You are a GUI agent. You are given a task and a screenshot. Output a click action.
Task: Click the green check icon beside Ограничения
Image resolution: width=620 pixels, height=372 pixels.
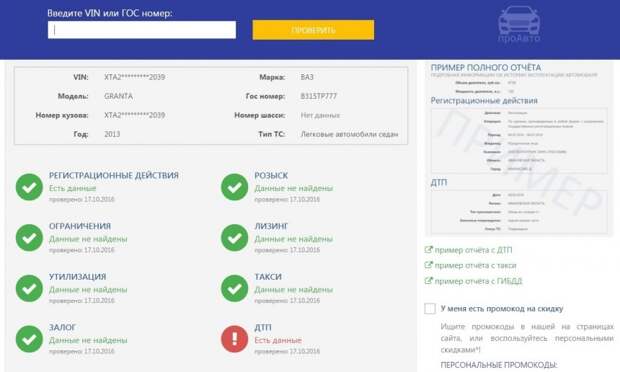click(x=29, y=238)
